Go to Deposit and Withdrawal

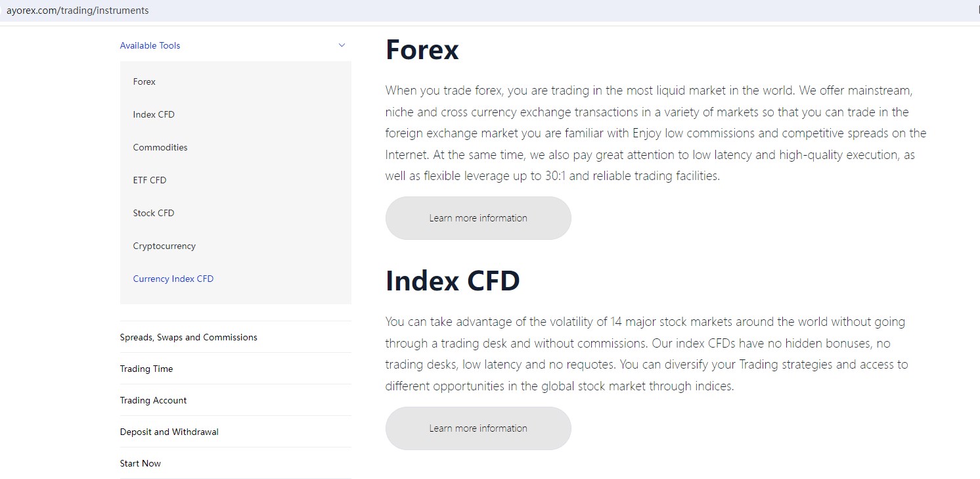[x=169, y=432]
